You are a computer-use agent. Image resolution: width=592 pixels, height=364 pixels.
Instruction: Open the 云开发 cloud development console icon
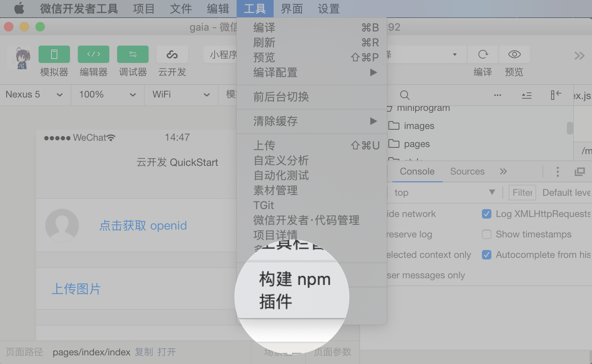[172, 54]
